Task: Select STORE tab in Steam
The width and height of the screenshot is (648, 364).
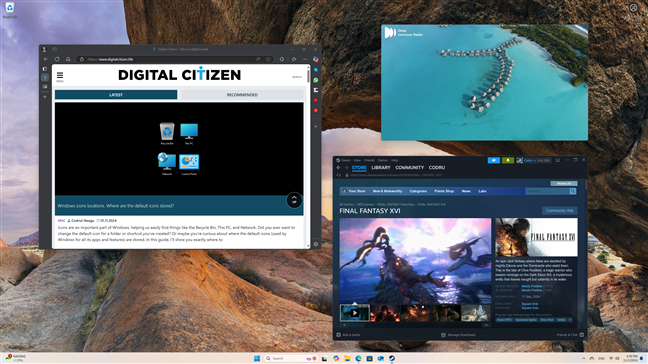Action: point(359,167)
